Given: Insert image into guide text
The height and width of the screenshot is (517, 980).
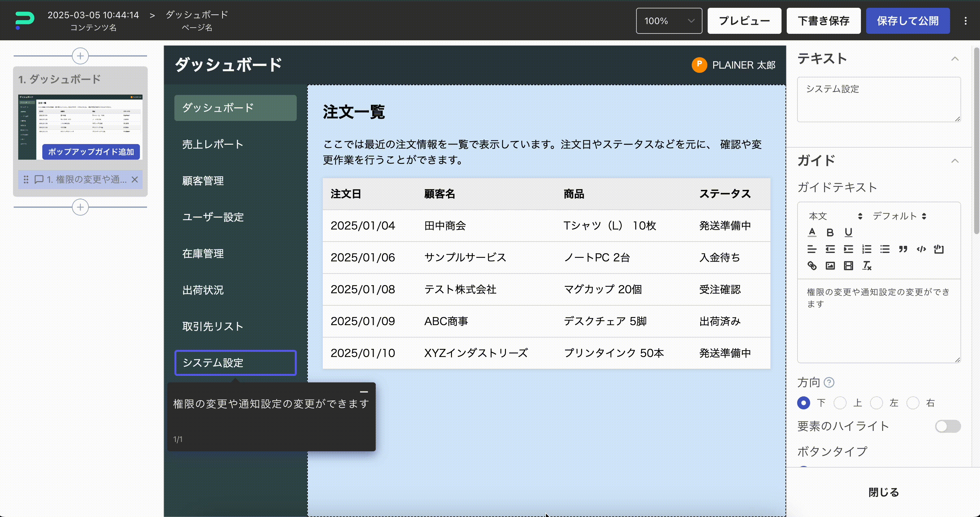Looking at the screenshot, I should point(830,266).
